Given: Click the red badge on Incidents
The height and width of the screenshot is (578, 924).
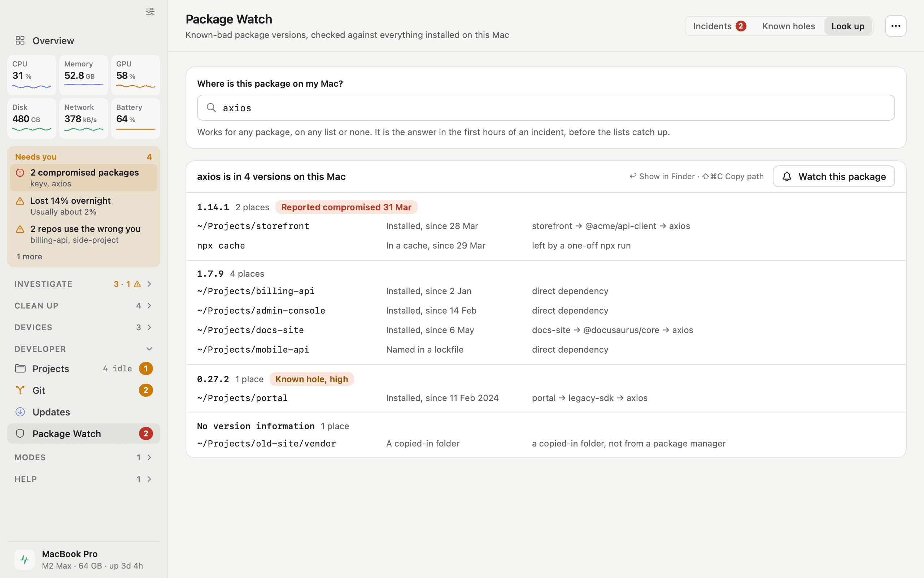Looking at the screenshot, I should [741, 26].
